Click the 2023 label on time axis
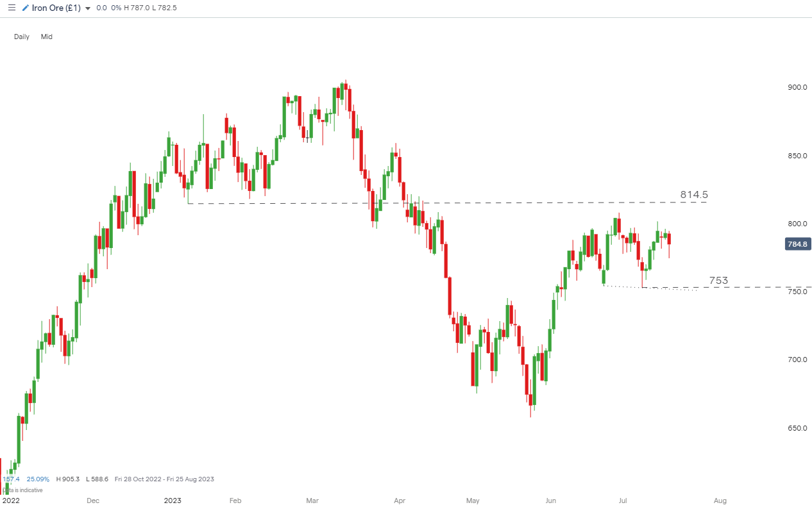The width and height of the screenshot is (812, 505). (173, 500)
